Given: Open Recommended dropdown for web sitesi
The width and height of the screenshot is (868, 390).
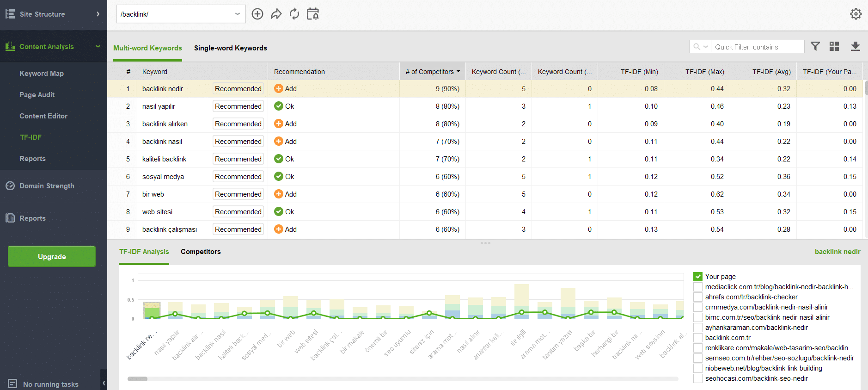Looking at the screenshot, I should click(238, 211).
